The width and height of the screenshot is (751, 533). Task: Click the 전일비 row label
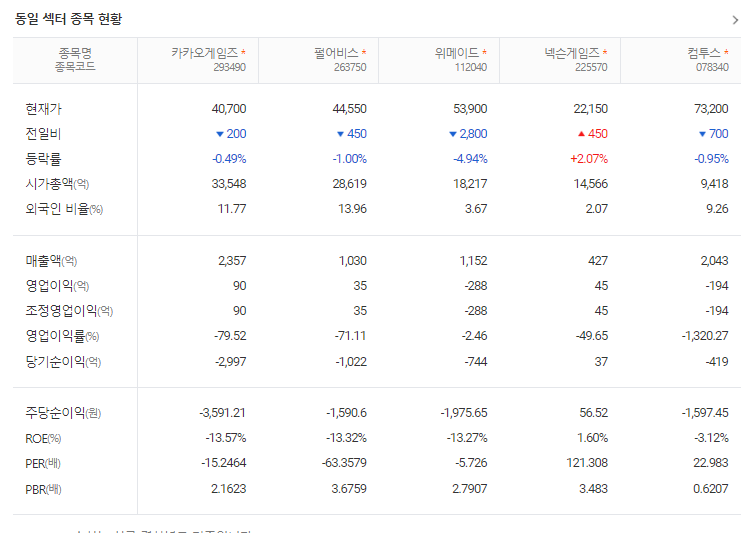[x=43, y=134]
